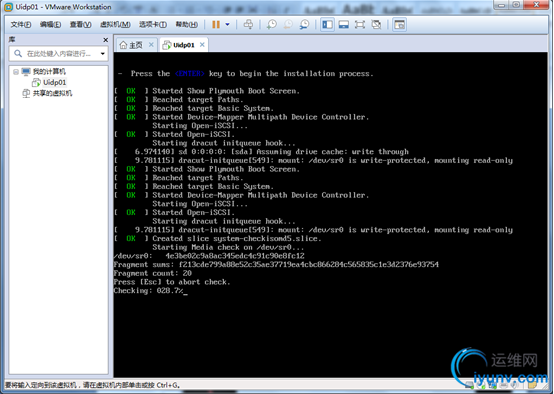Close the Uidp01 tab

click(202, 45)
